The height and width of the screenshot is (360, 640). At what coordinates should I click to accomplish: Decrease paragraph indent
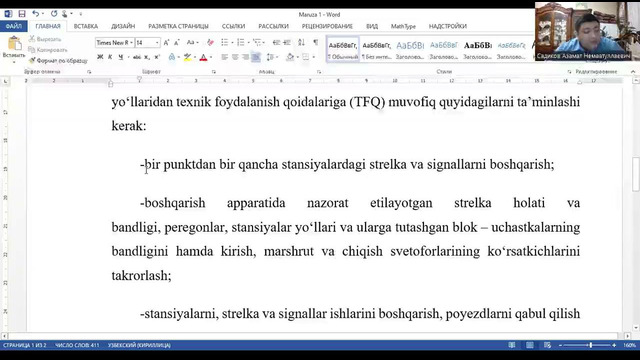276,42
